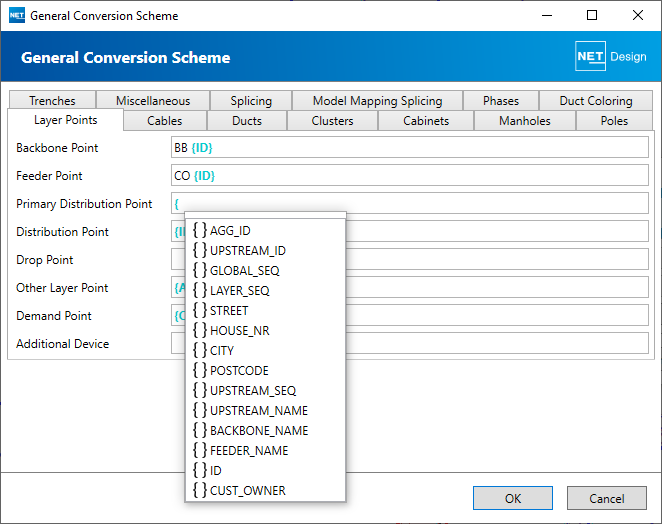Click the Additional Device label
662x524 pixels.
tap(62, 344)
